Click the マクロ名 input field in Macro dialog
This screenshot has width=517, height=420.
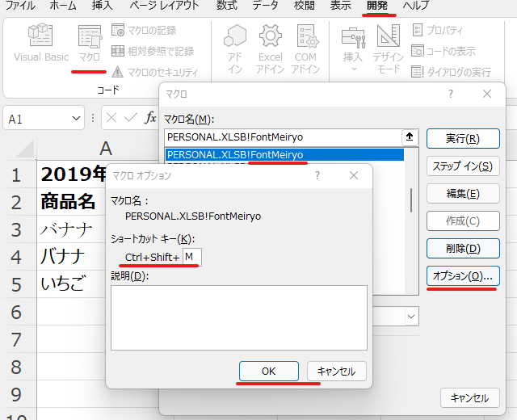(x=283, y=137)
